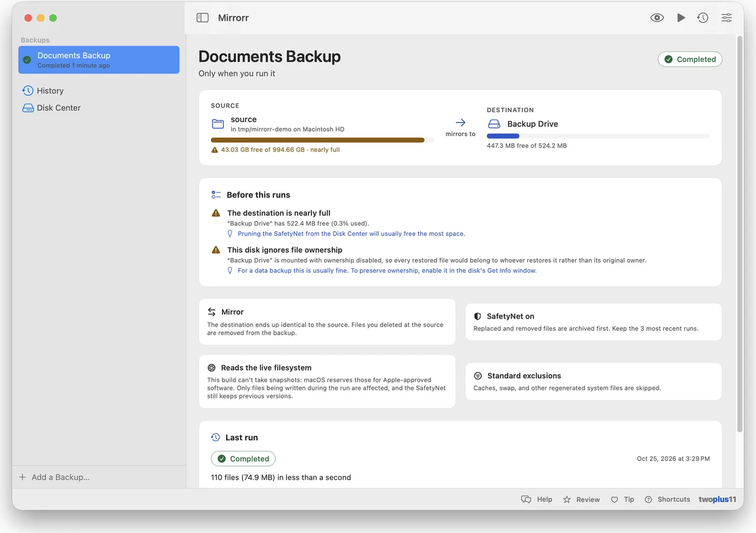The width and height of the screenshot is (756, 533).
Task: Click the source folder name
Action: [x=244, y=119]
